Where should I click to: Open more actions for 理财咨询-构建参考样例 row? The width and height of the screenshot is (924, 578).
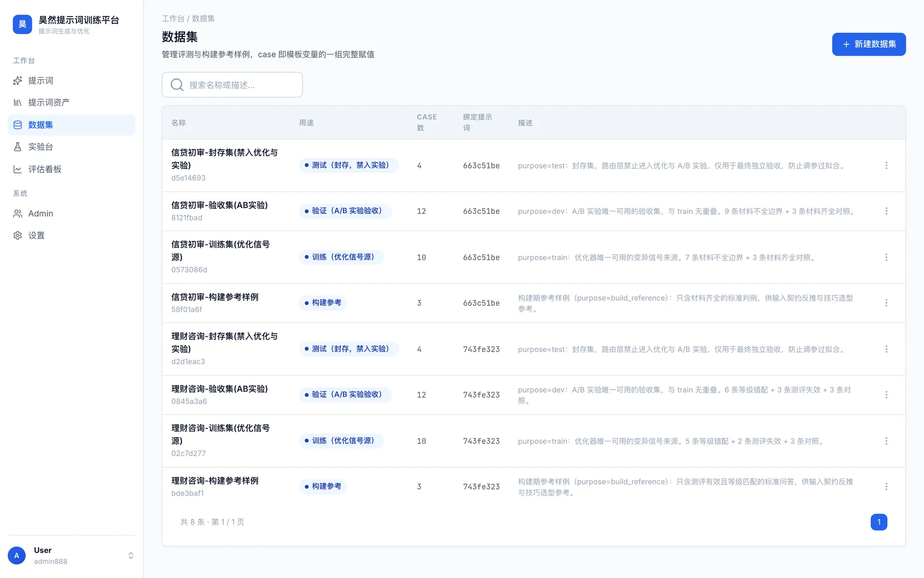pos(886,486)
